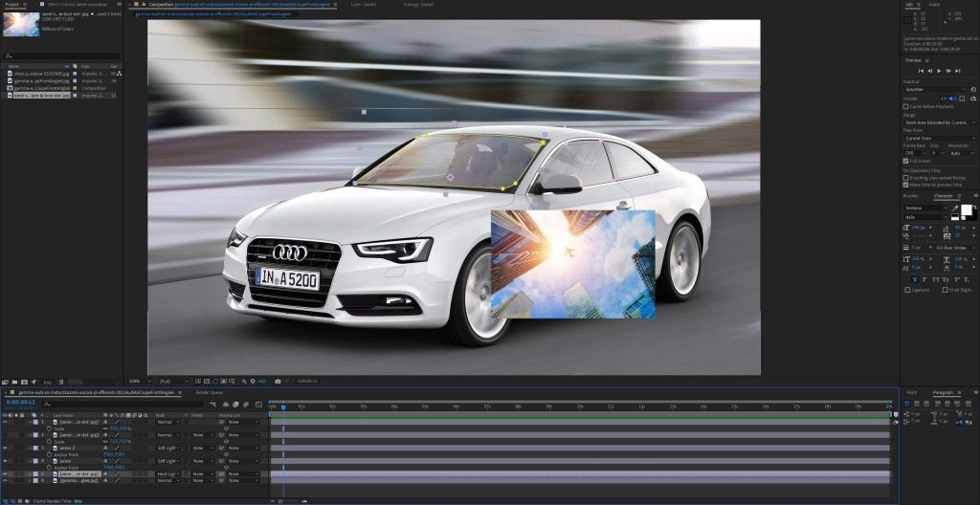
Task: Toggle visibility of the bottom gamma layer
Action: (x=5, y=481)
